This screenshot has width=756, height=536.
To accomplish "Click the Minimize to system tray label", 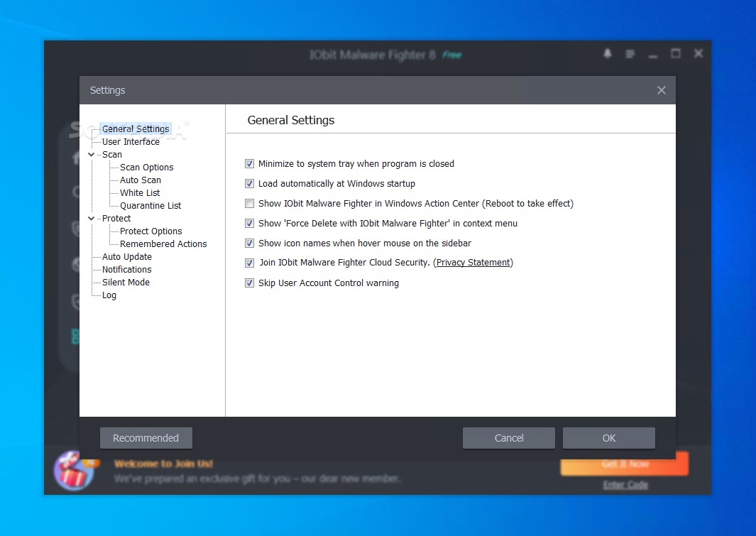I will pos(356,164).
